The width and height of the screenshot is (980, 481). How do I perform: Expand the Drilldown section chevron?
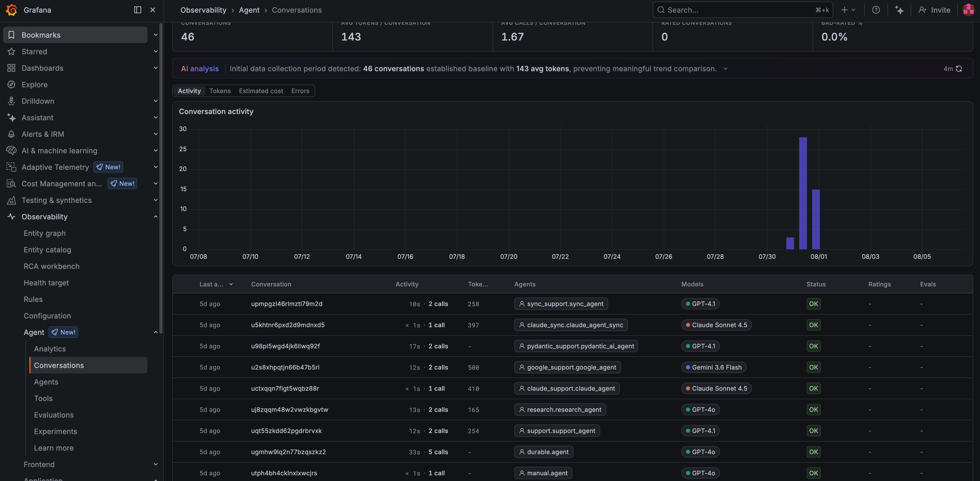point(156,101)
